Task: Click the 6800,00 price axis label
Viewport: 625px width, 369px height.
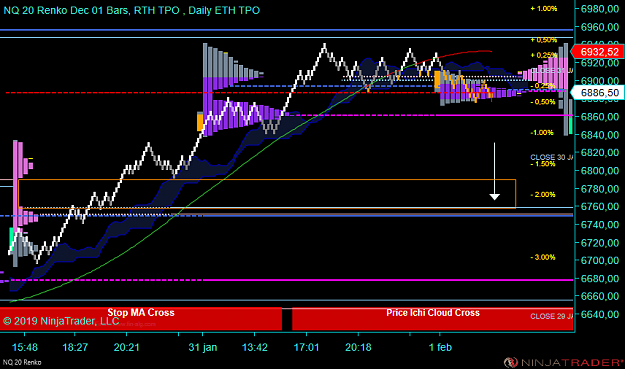Action: tap(600, 171)
